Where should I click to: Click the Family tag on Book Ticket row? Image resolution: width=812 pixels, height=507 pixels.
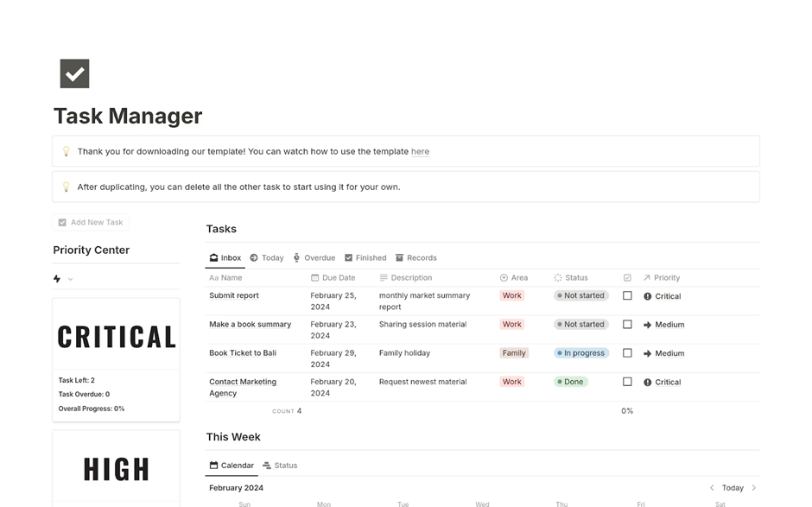click(514, 352)
